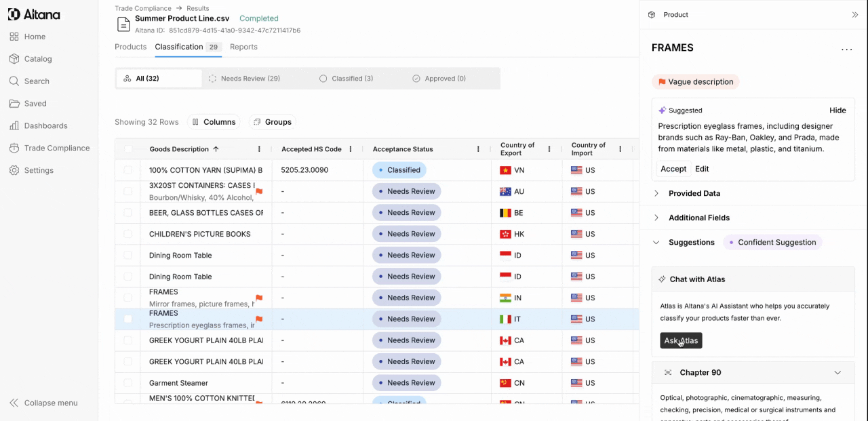Accept the suggested description
The height and width of the screenshot is (421, 868).
(x=673, y=169)
